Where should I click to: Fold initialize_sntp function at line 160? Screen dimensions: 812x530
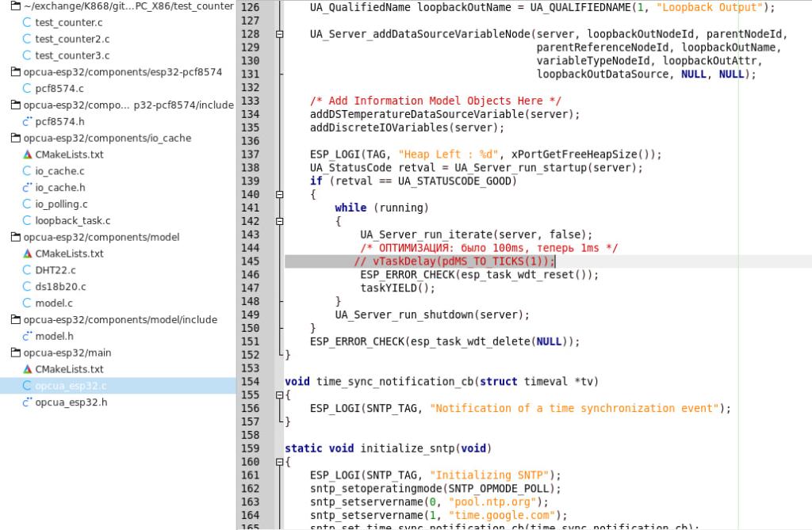coord(279,462)
